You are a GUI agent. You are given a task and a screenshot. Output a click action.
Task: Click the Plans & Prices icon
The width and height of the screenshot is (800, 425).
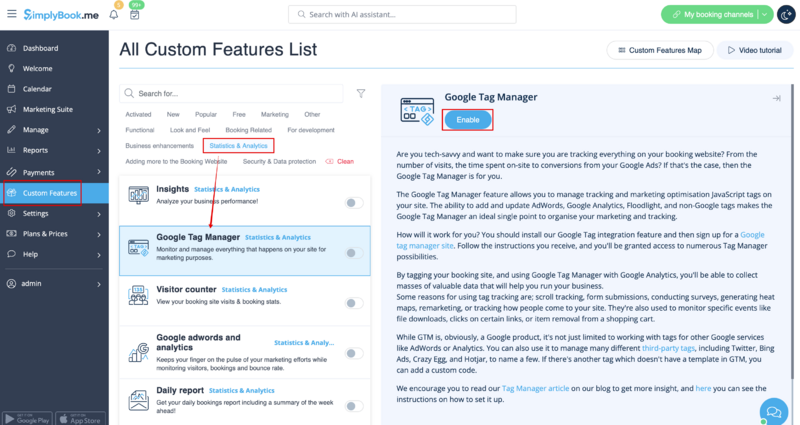pyautogui.click(x=11, y=234)
